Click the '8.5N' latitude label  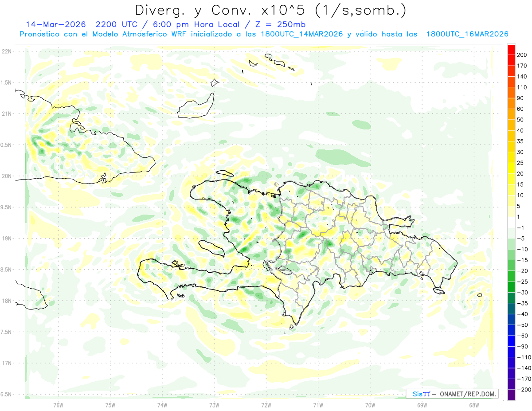[x=6, y=270]
